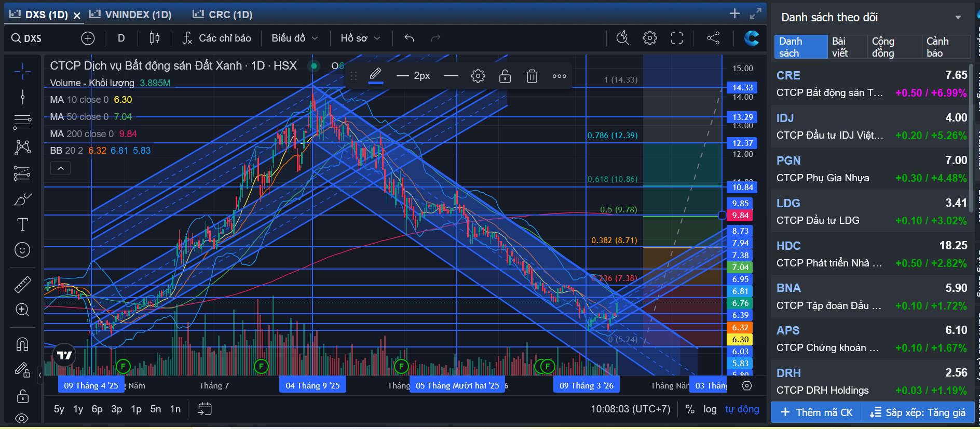
Task: Add a new chart tab with plus
Action: click(x=734, y=14)
